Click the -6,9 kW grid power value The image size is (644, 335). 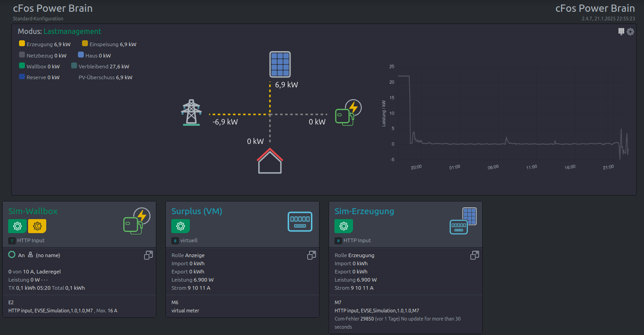point(225,122)
